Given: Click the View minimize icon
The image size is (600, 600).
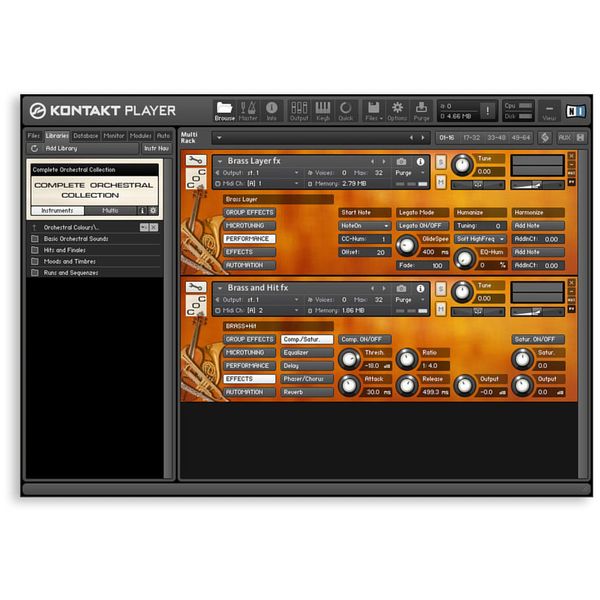Looking at the screenshot, I should [549, 111].
